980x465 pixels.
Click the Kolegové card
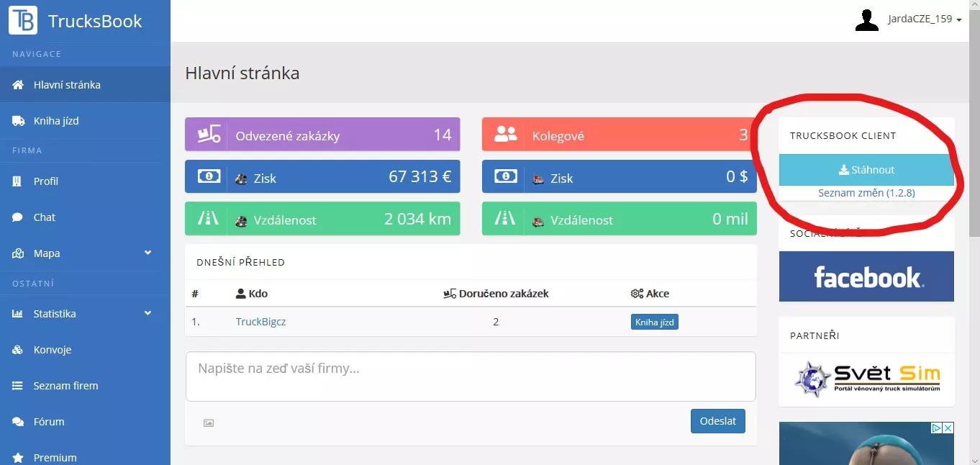tap(620, 135)
